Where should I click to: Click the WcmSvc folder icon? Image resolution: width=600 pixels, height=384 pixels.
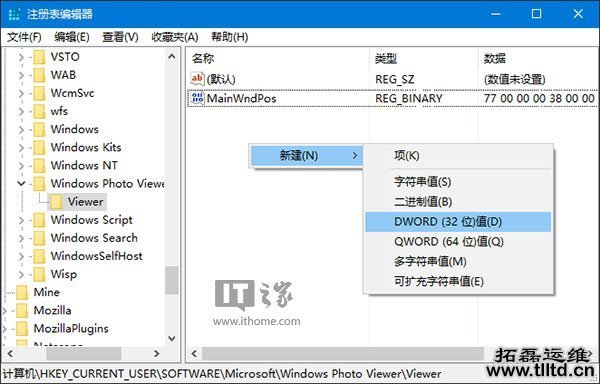click(39, 93)
